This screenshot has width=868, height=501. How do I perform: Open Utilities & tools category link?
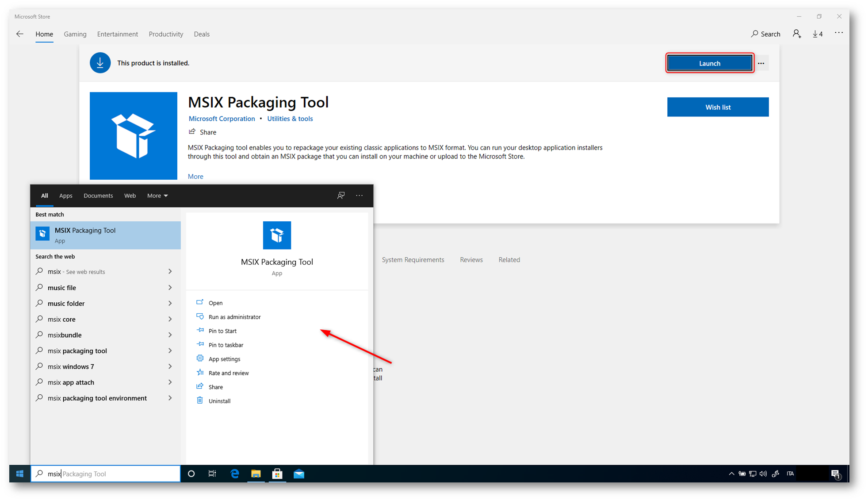pos(290,119)
